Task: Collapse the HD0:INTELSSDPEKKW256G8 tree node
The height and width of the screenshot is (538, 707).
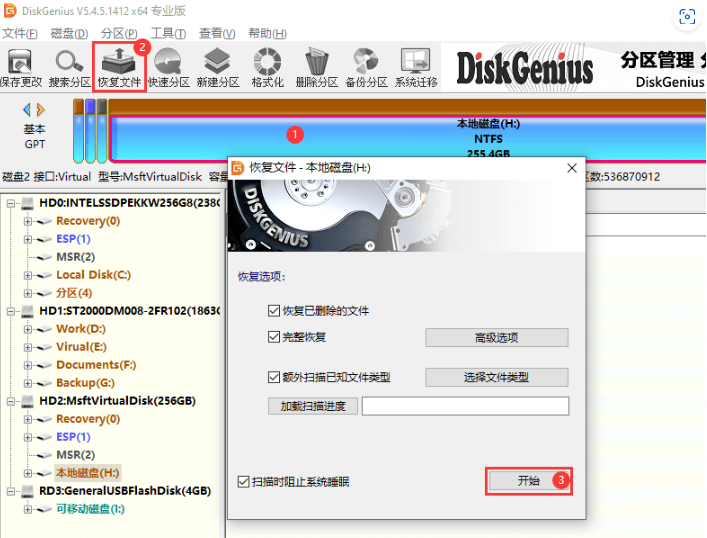Action: coord(10,203)
